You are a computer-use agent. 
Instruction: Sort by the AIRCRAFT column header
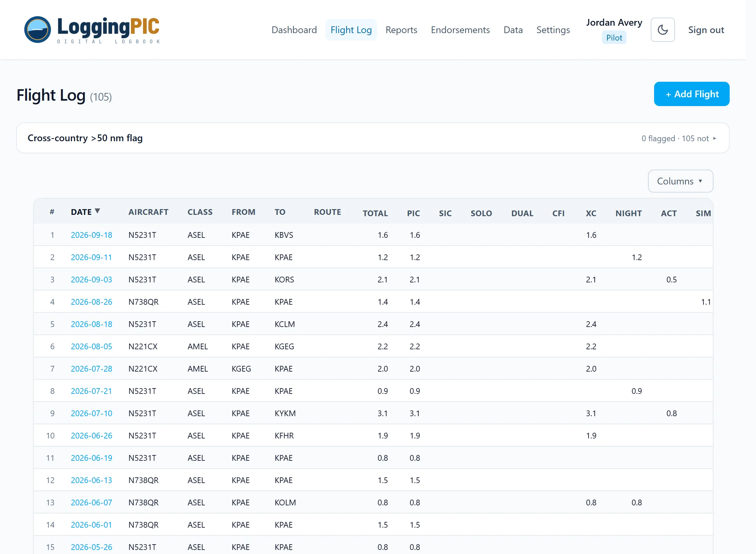coord(148,212)
